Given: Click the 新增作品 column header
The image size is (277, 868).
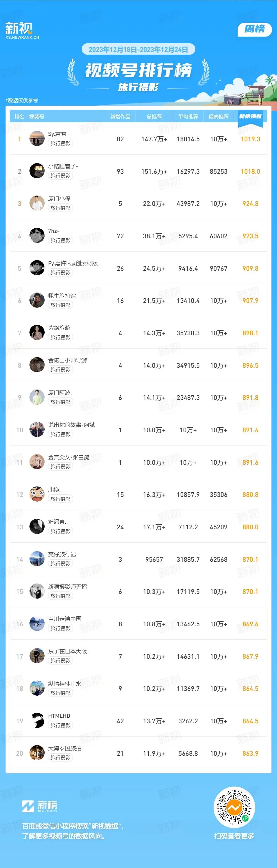Looking at the screenshot, I should [120, 117].
